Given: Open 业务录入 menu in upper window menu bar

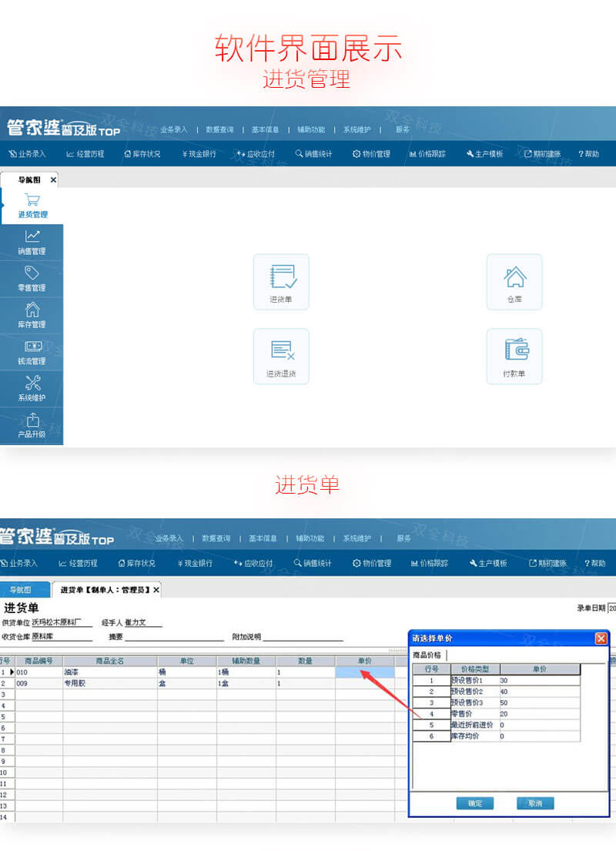Looking at the screenshot, I should pos(174,129).
